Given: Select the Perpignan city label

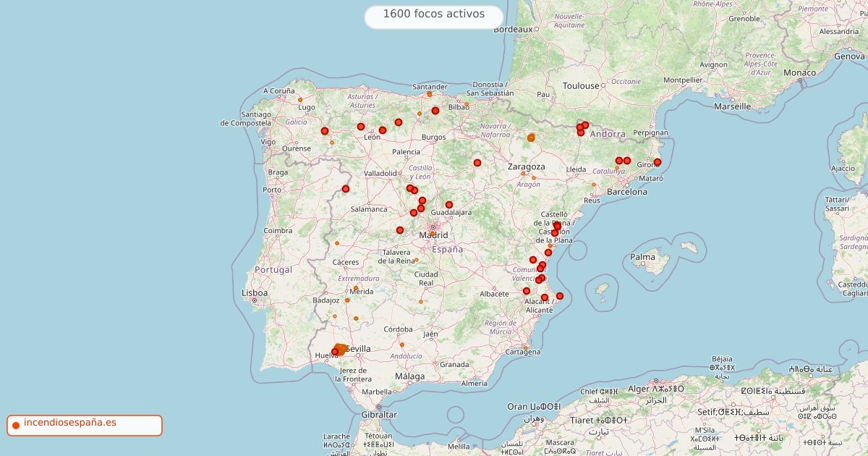Looking at the screenshot, I should point(650,133).
